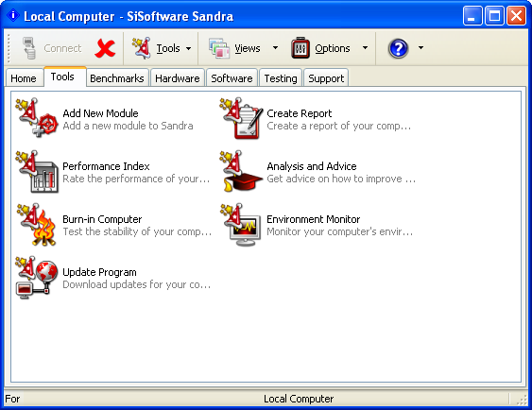This screenshot has height=410, width=532.
Task: Click the Options toolbar button
Action: pyautogui.click(x=320, y=48)
